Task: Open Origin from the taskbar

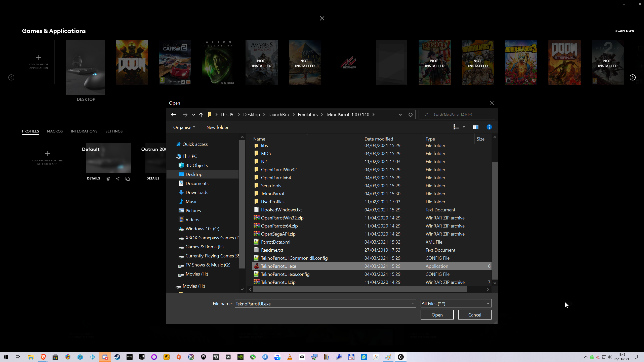Action: pos(179,357)
